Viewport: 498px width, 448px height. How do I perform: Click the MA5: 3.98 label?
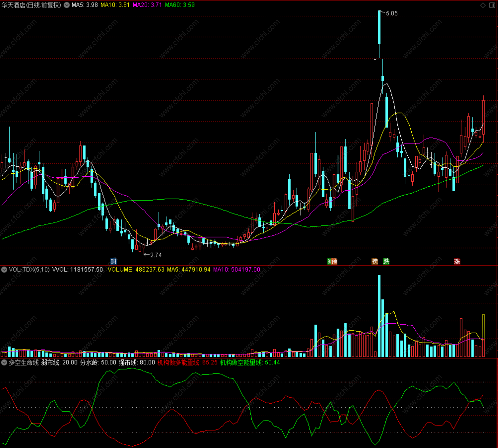[x=85, y=5]
